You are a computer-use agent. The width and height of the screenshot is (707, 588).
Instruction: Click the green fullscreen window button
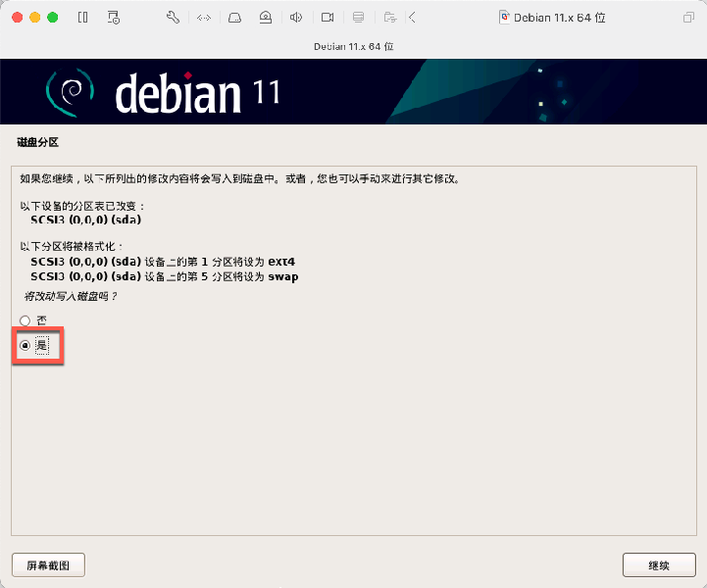click(53, 18)
